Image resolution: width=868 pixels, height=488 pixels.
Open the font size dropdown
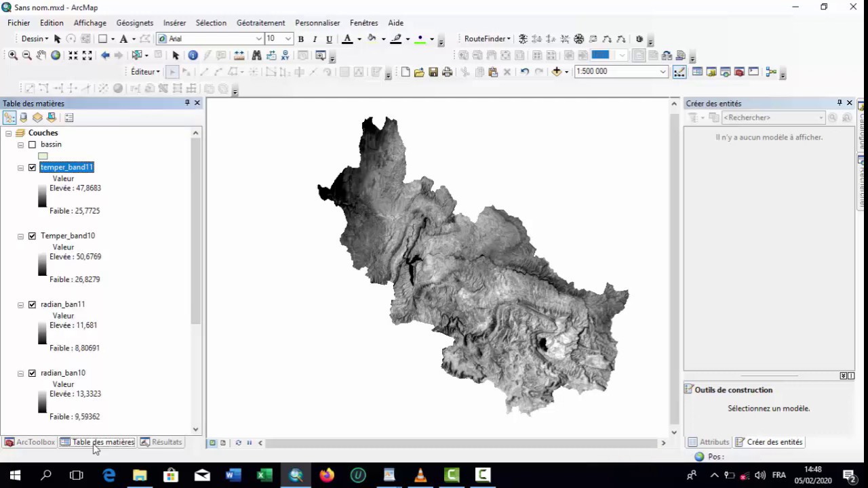coord(288,39)
